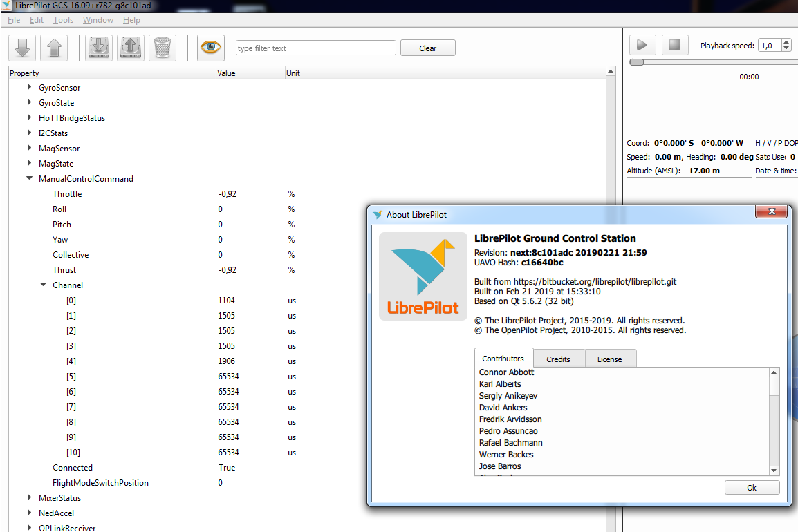Screen dimensions: 798x532
Task: Open the Edit menu
Action: click(36, 20)
